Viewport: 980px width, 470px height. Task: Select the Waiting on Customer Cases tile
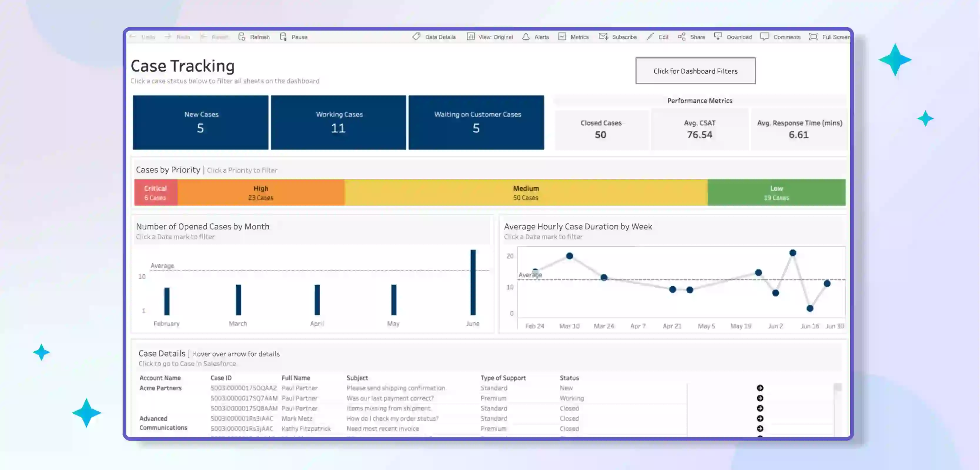[x=476, y=122]
